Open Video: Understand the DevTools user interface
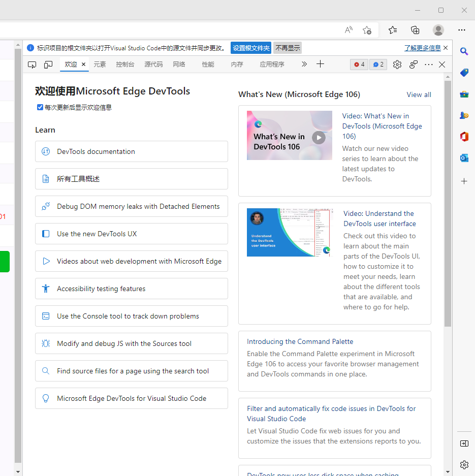The width and height of the screenshot is (475, 476). click(x=379, y=218)
